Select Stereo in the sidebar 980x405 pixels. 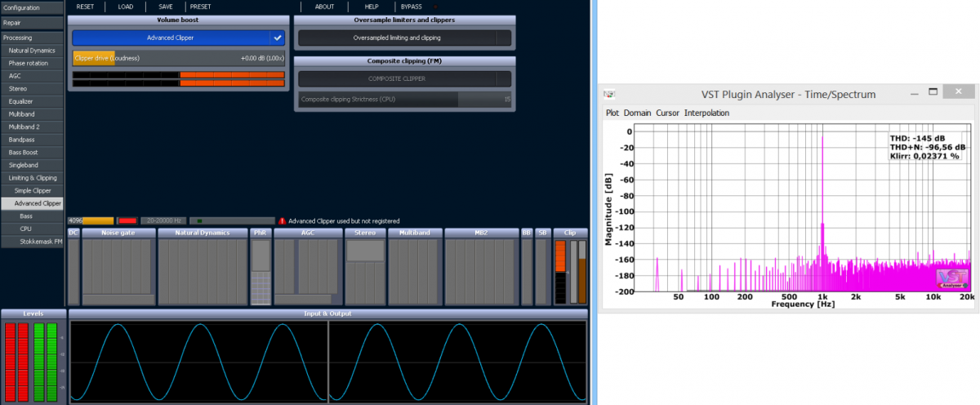pyautogui.click(x=31, y=88)
